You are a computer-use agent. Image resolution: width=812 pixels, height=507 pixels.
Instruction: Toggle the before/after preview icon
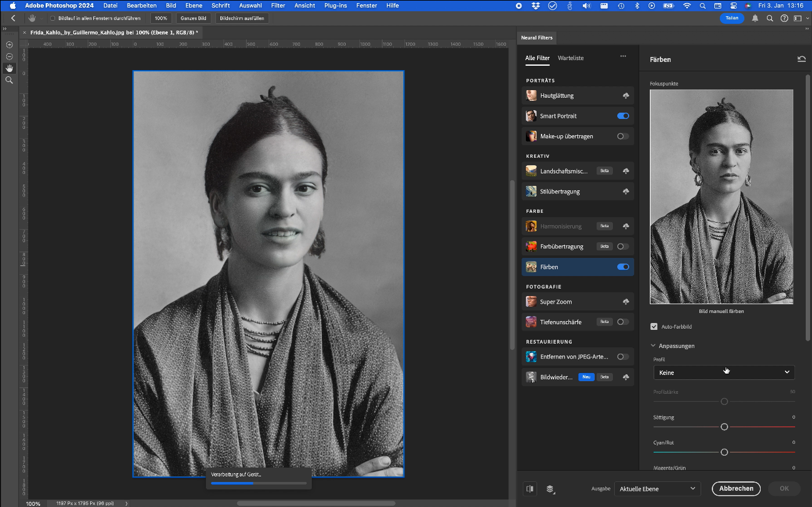tap(530, 489)
